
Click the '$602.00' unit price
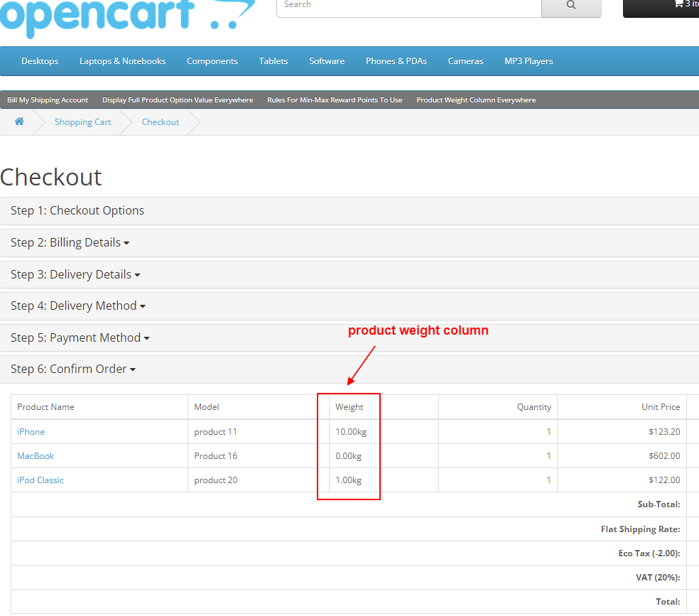pos(664,456)
